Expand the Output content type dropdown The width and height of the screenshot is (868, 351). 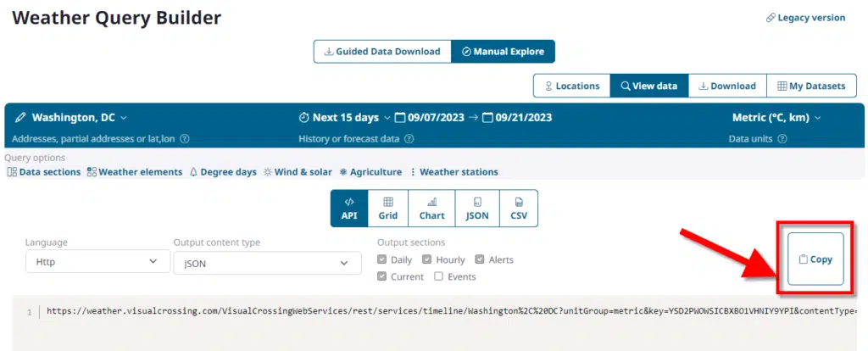262,264
